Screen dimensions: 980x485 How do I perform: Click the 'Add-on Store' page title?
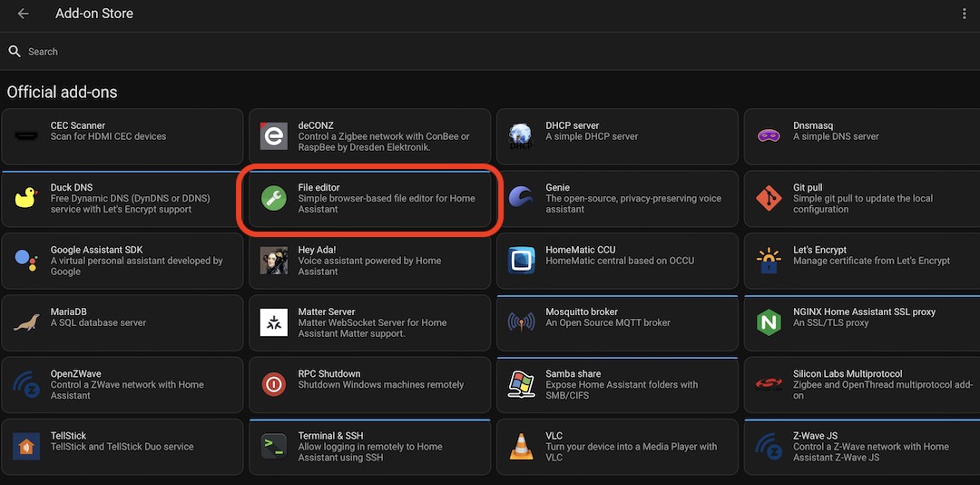93,13
